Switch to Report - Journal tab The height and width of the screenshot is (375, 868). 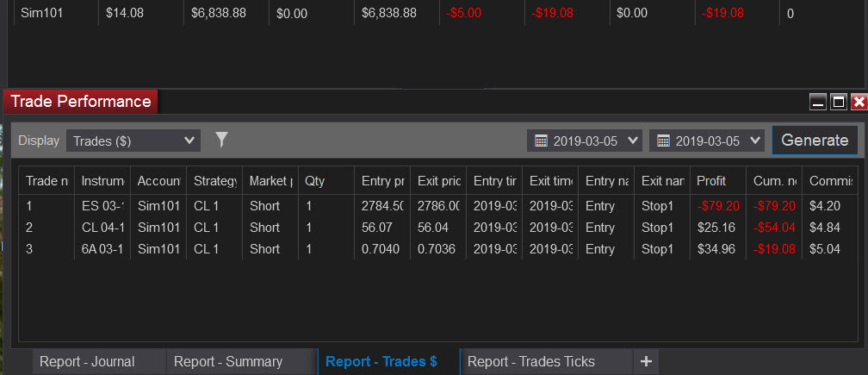(x=87, y=362)
